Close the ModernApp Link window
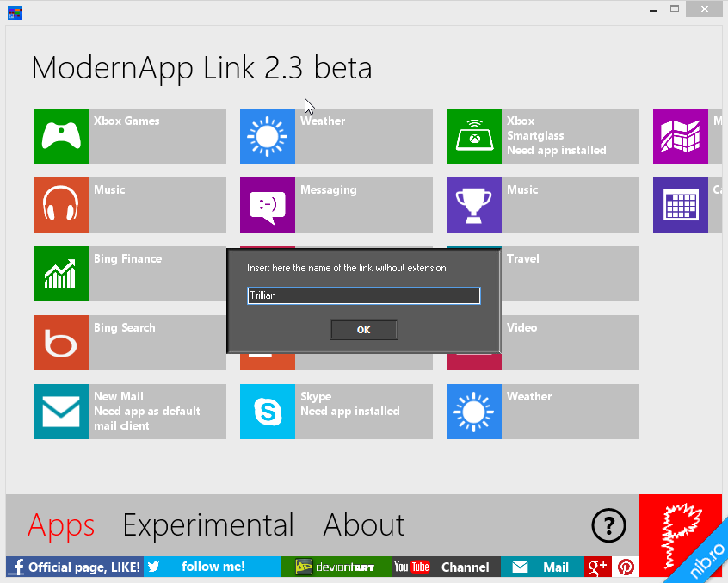 pyautogui.click(x=704, y=9)
